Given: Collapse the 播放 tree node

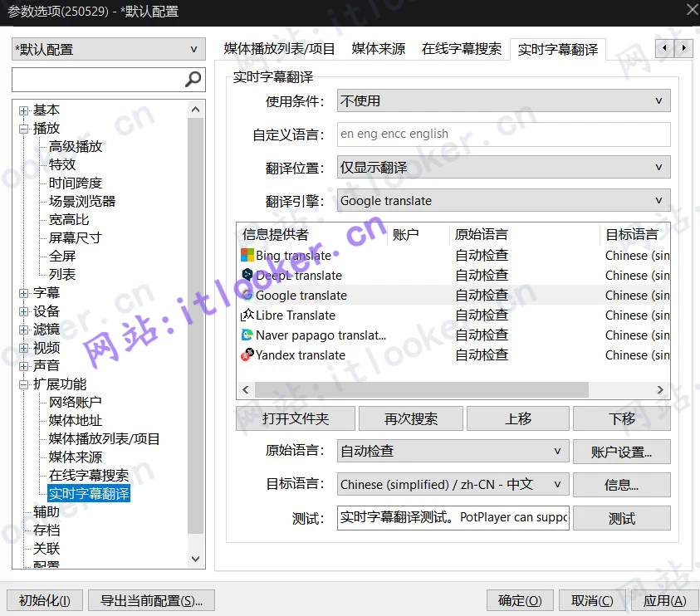Looking at the screenshot, I should [24, 129].
